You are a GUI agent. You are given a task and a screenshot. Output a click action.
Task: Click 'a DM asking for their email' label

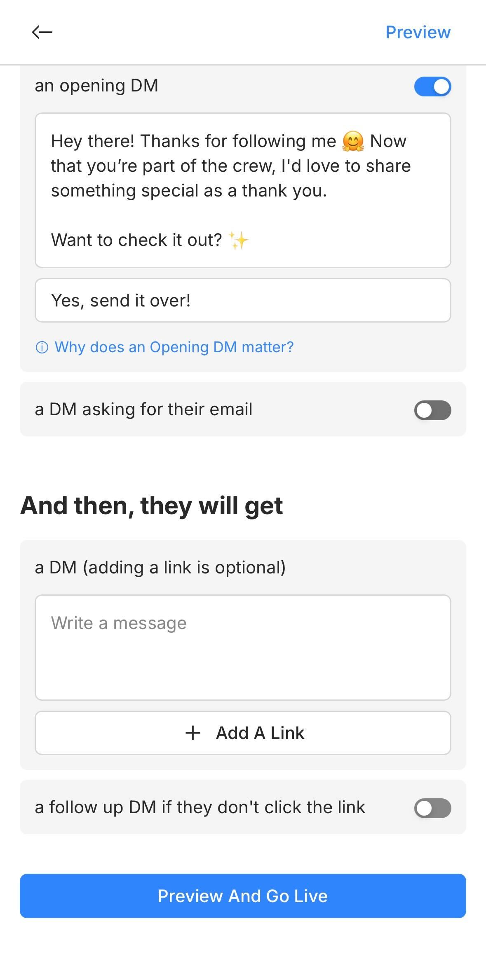tap(143, 409)
